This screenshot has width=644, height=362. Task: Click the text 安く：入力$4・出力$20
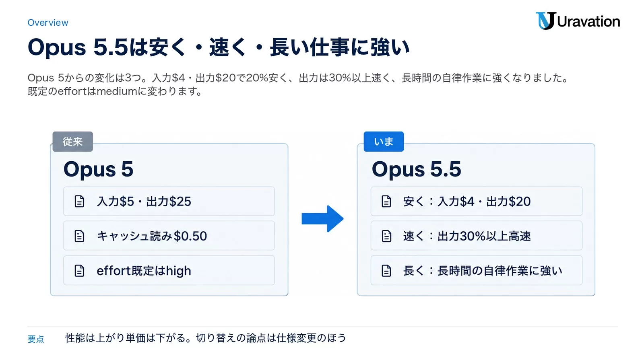(x=467, y=202)
